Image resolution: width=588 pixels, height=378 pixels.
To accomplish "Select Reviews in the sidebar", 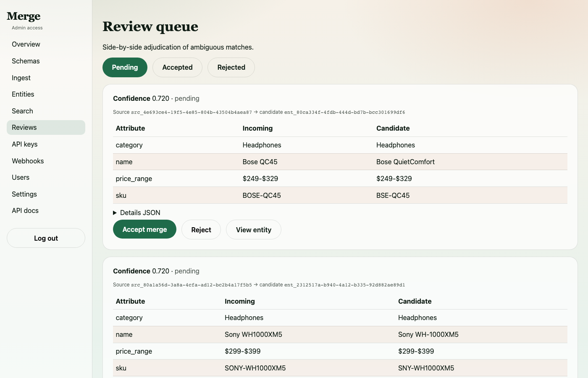I will coord(46,127).
